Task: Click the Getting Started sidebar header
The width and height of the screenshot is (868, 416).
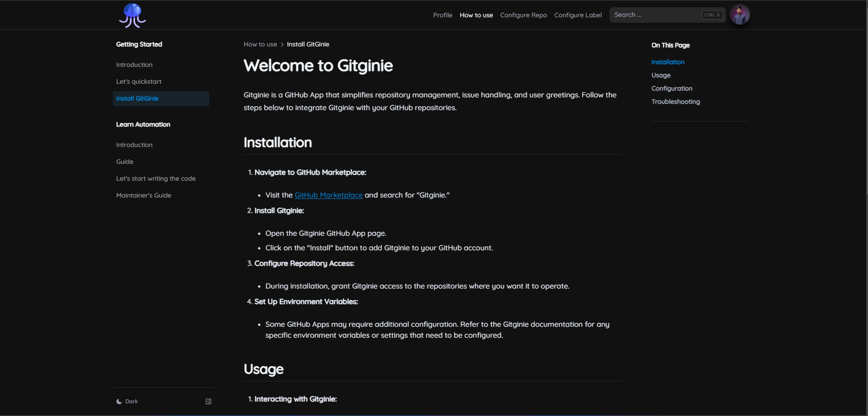Action: pyautogui.click(x=139, y=44)
